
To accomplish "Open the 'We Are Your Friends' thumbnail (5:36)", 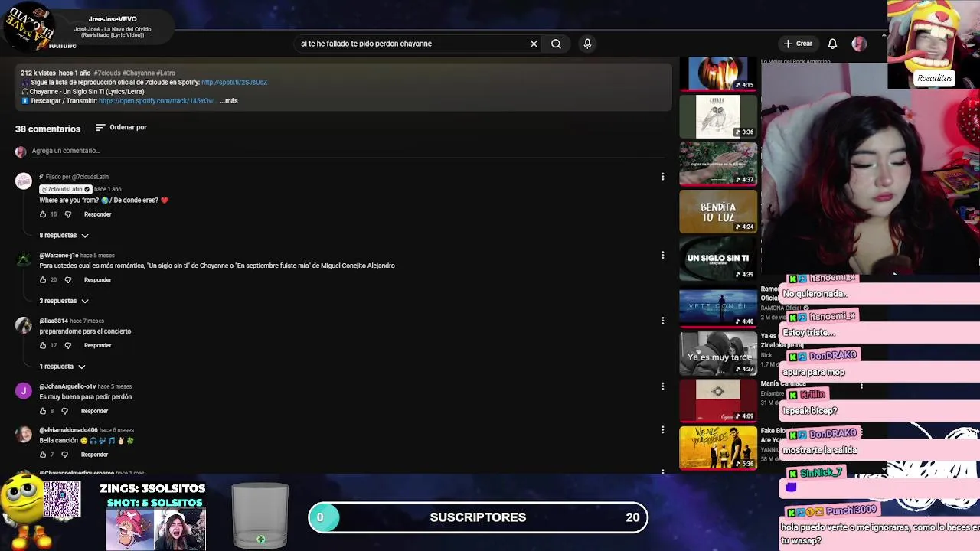I will pos(718,448).
